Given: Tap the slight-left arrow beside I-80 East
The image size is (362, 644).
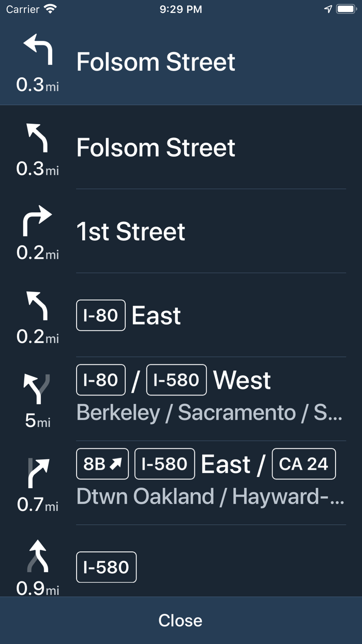Looking at the screenshot, I should (38, 305).
